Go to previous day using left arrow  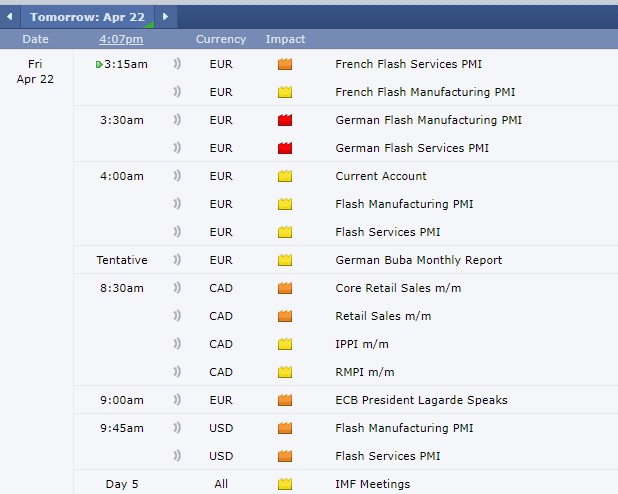[x=10, y=17]
